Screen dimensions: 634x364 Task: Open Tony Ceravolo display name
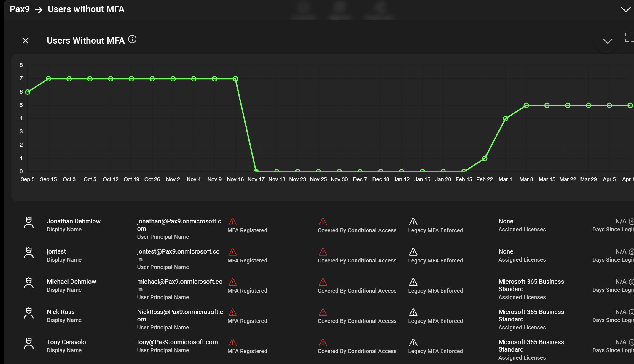66,342
